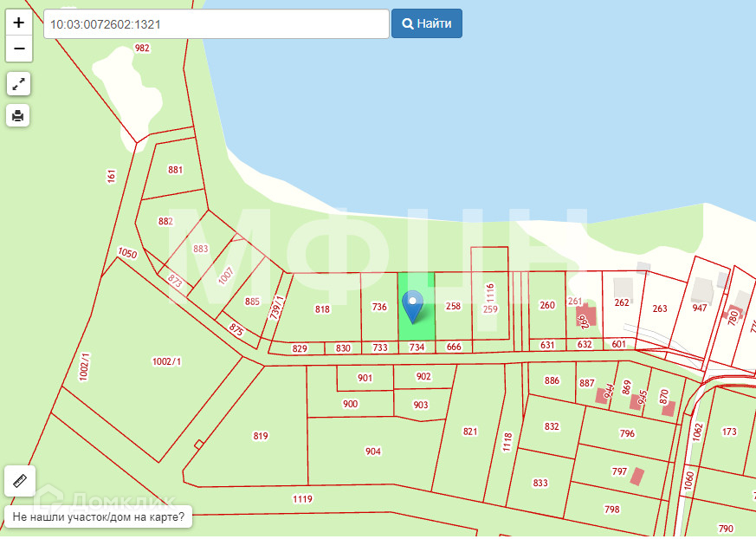Select parcel 258 on the map
Screen dimensions: 756x539
pyautogui.click(x=453, y=307)
